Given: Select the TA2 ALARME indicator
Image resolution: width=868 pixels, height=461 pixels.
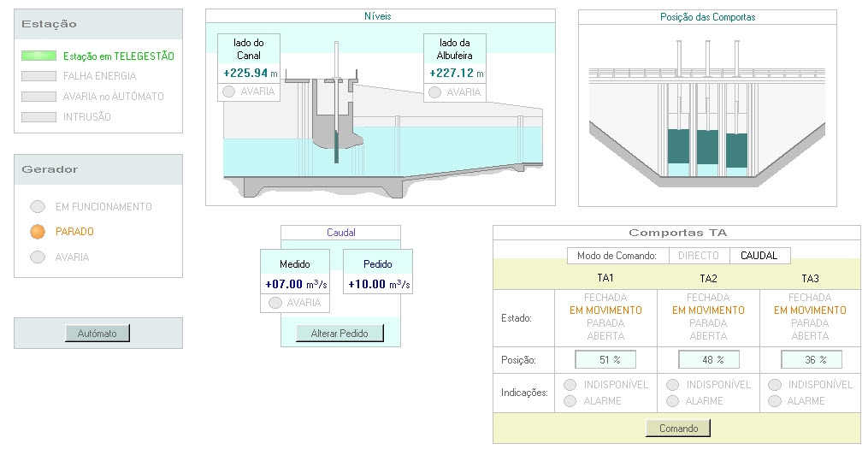Looking at the screenshot, I should pyautogui.click(x=673, y=401).
